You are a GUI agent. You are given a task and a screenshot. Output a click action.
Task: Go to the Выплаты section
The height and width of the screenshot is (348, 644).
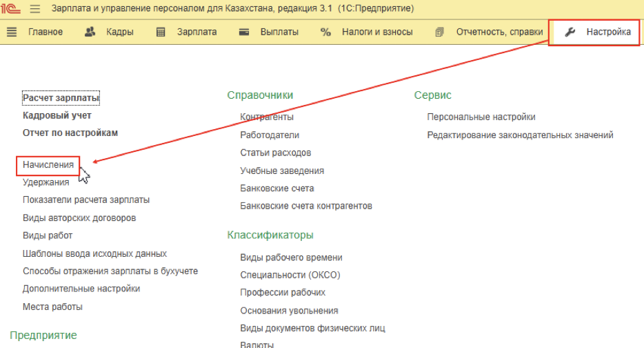tap(279, 32)
